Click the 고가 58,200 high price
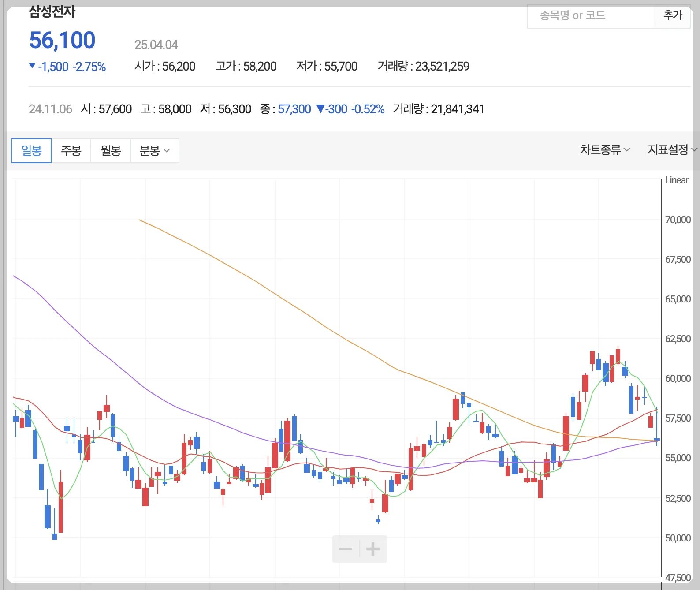Viewport: 700px width, 590px height. 246,67
